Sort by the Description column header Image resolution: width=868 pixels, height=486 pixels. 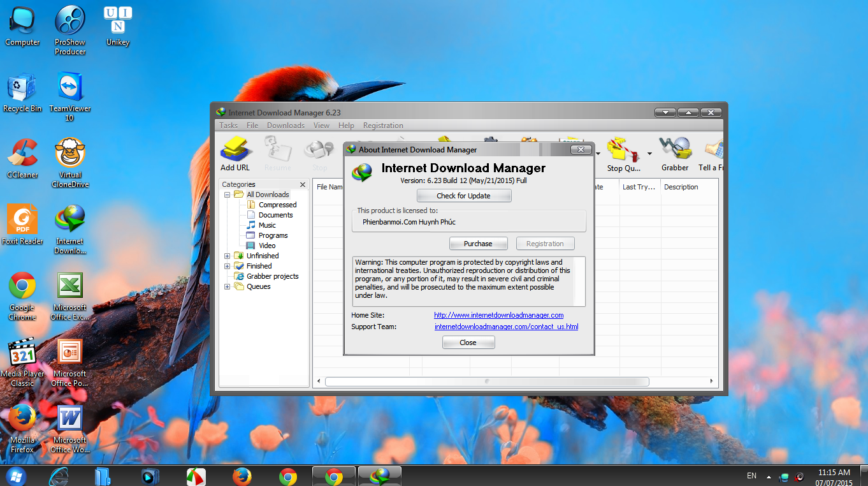pyautogui.click(x=688, y=187)
